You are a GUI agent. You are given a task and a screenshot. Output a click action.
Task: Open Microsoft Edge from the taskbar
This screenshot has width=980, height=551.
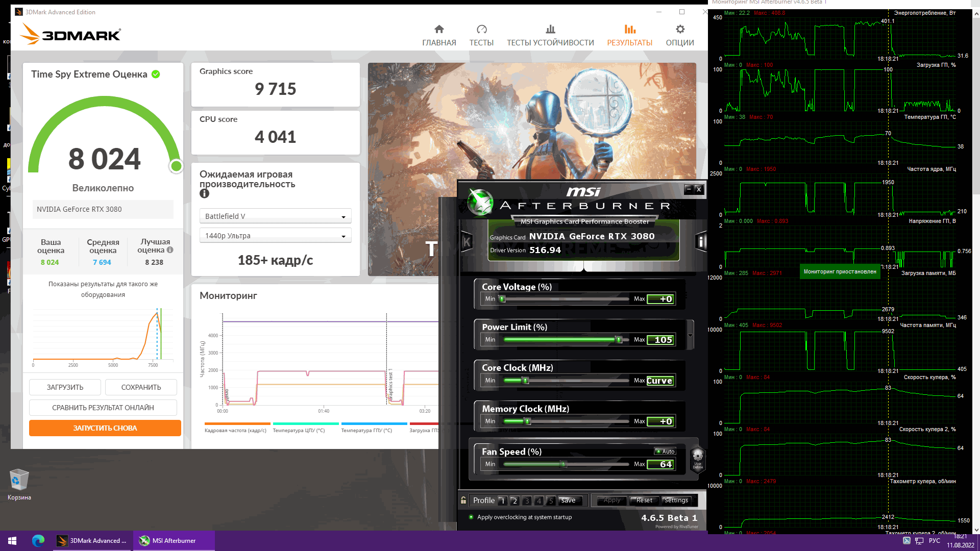38,540
